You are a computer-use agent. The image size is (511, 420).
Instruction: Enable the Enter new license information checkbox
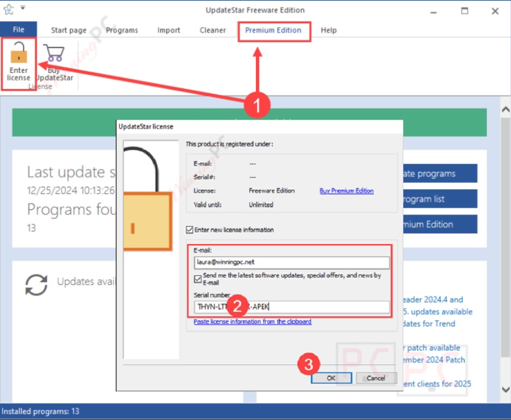[189, 230]
